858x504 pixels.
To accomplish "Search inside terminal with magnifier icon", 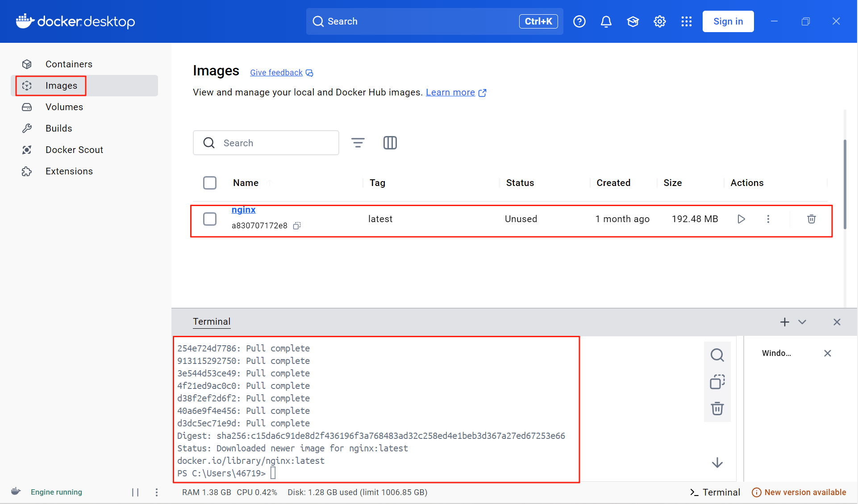I will click(717, 355).
